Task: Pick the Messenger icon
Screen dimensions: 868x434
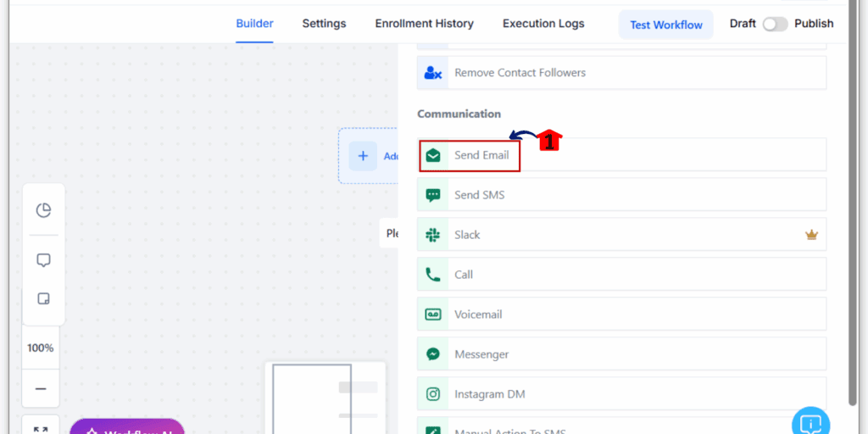Action: tap(433, 354)
